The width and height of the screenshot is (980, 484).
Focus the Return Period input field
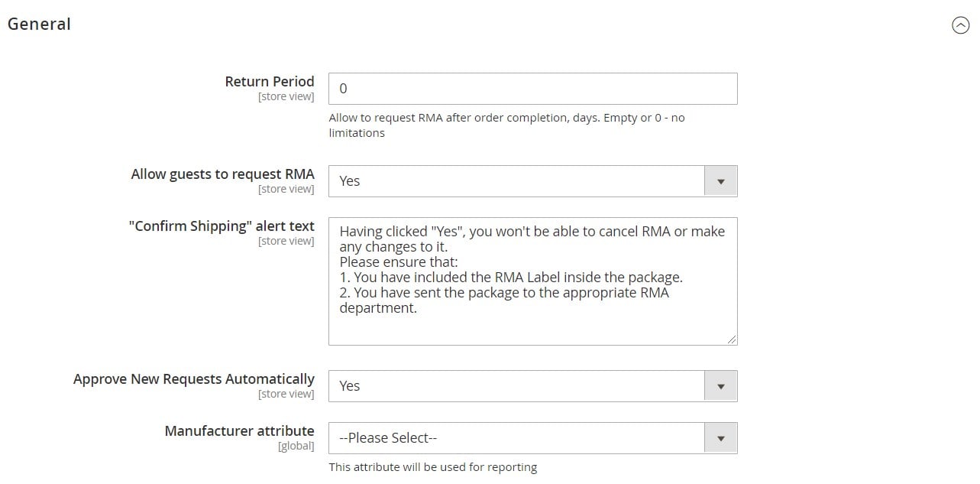pyautogui.click(x=532, y=89)
